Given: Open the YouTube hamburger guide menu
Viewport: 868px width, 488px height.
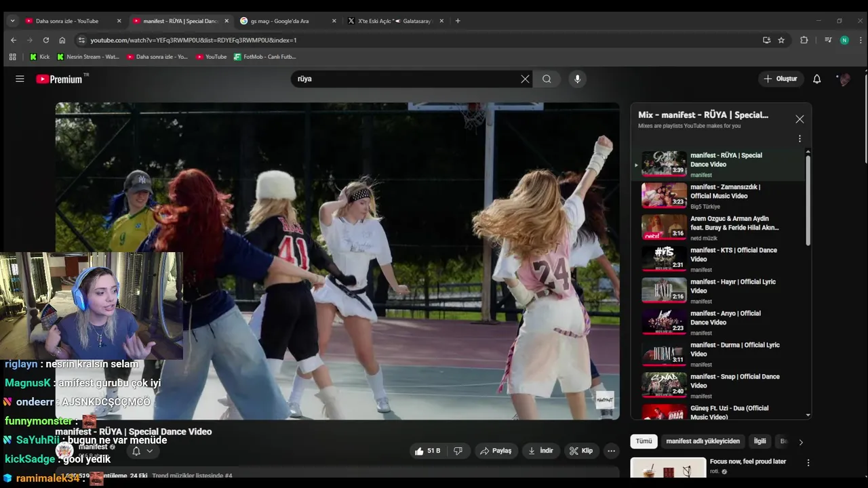Looking at the screenshot, I should (20, 79).
